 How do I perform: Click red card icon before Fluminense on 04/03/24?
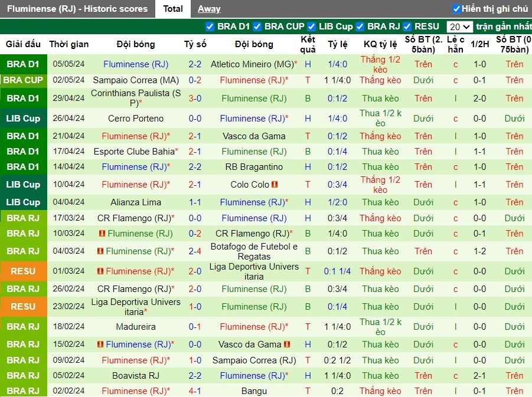point(100,251)
